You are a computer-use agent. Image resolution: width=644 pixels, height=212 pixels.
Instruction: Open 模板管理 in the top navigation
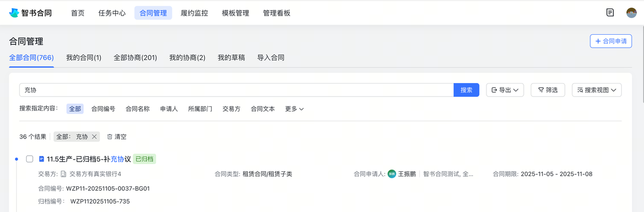click(235, 13)
